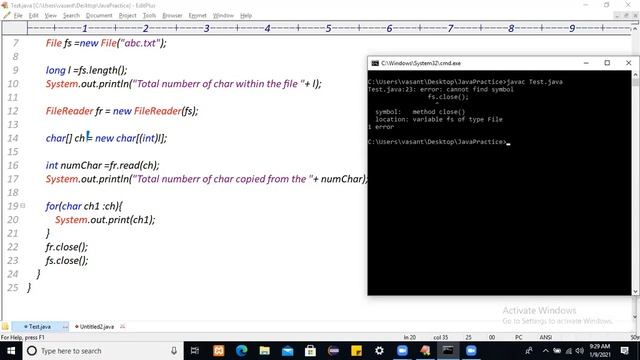Open the Settings gear on the taskbar
The width and height of the screenshot is (640, 360).
pyautogui.click(x=379, y=351)
